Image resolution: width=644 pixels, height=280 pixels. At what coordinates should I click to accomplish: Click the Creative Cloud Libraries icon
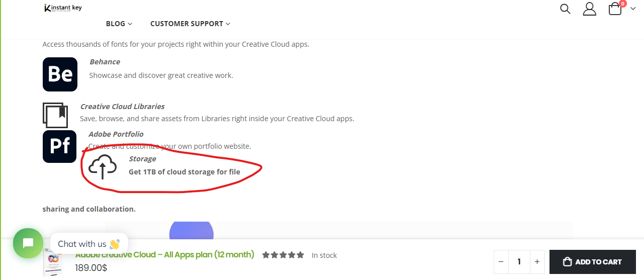[55, 115]
